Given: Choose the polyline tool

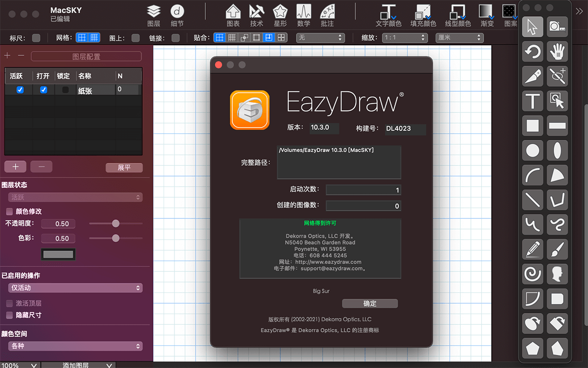Looking at the screenshot, I should [557, 200].
